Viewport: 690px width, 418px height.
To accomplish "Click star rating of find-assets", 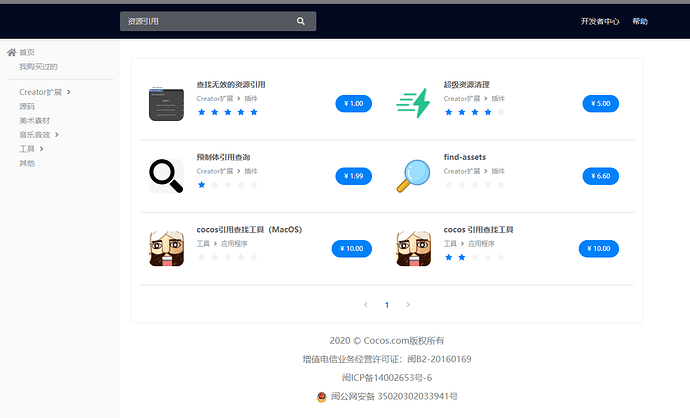I will 474,185.
